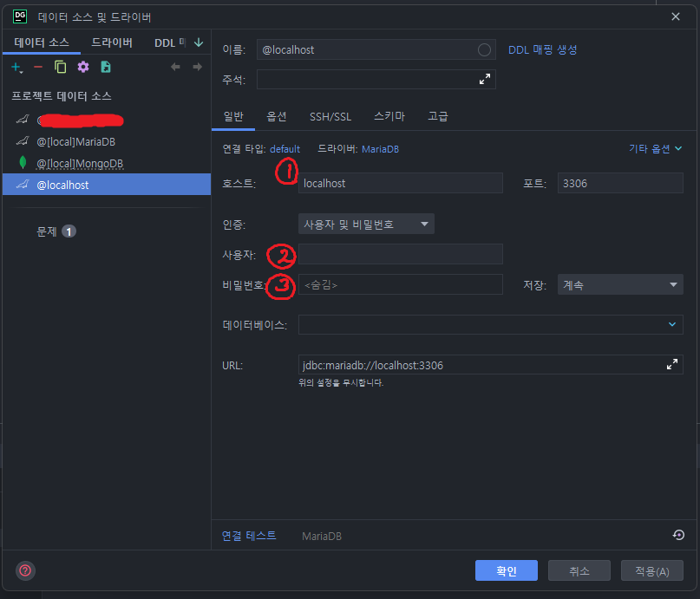Click the problems count badge 1
The width and height of the screenshot is (700, 599).
click(x=69, y=231)
